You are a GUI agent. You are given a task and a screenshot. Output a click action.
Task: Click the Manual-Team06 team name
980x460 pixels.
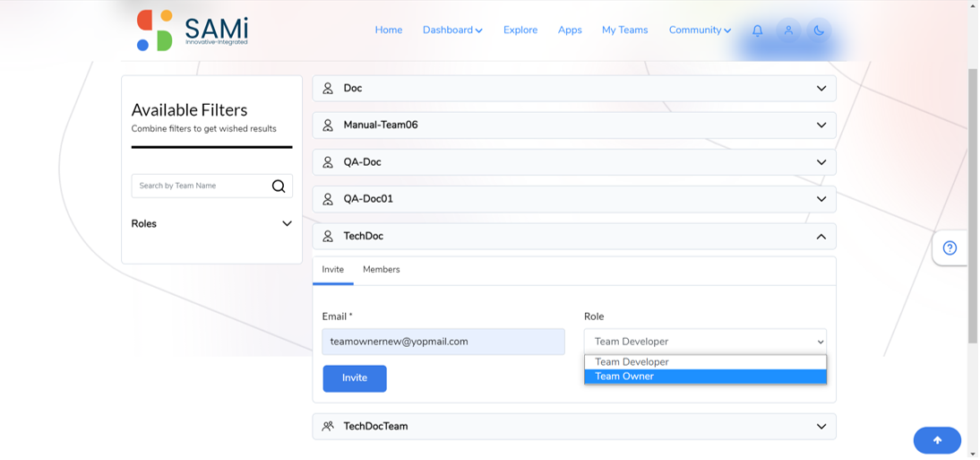click(381, 126)
